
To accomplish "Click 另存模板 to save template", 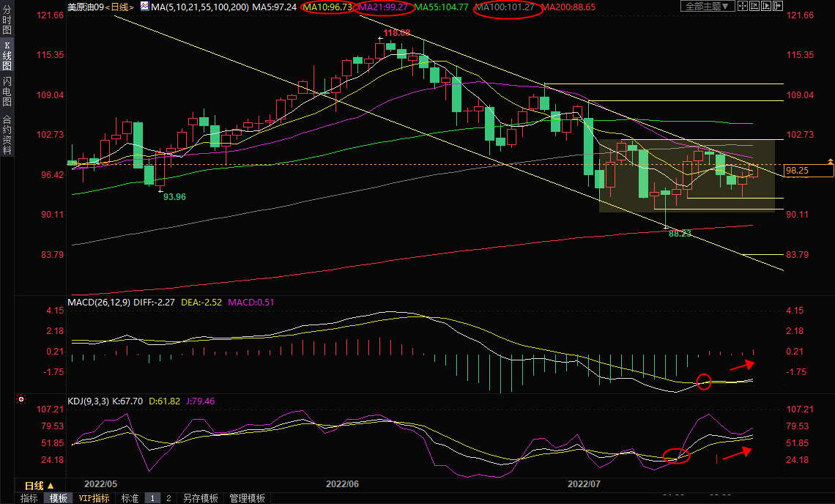I will coord(200,498).
